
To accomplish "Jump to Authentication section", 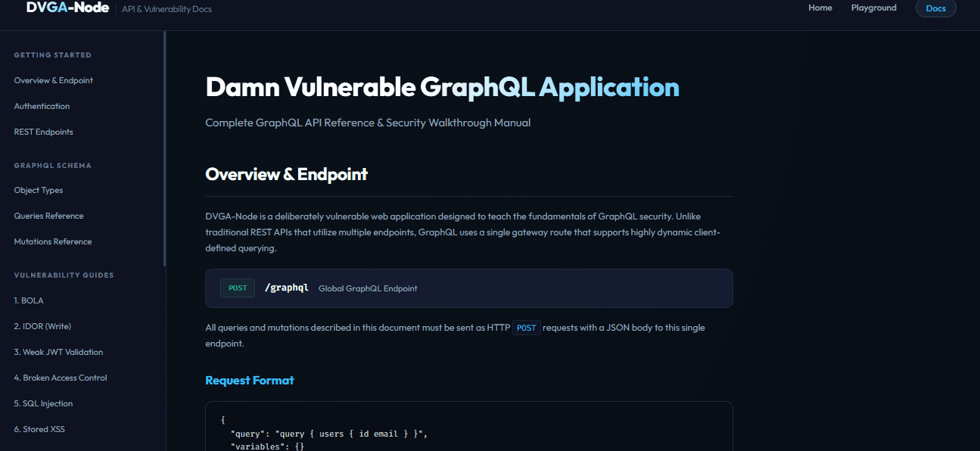I will point(42,106).
